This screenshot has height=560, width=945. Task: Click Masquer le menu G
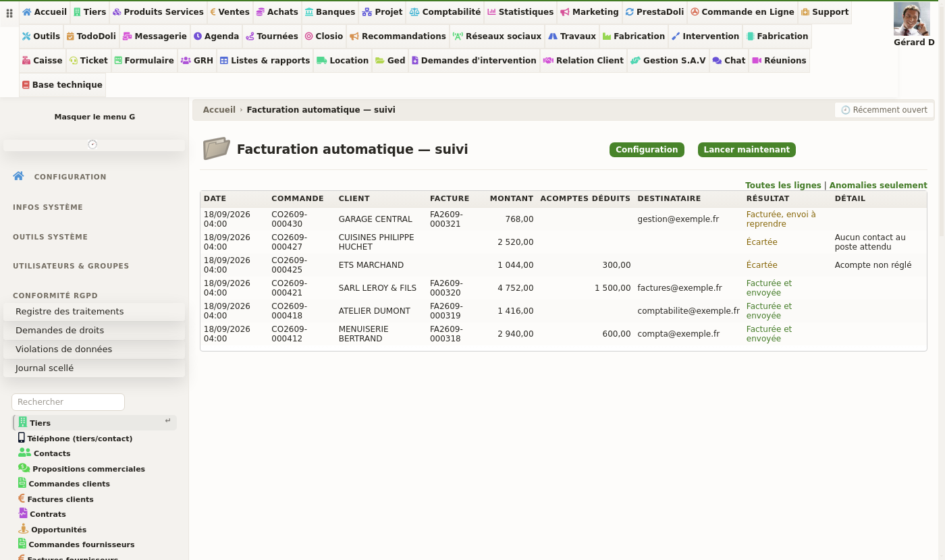(x=94, y=117)
